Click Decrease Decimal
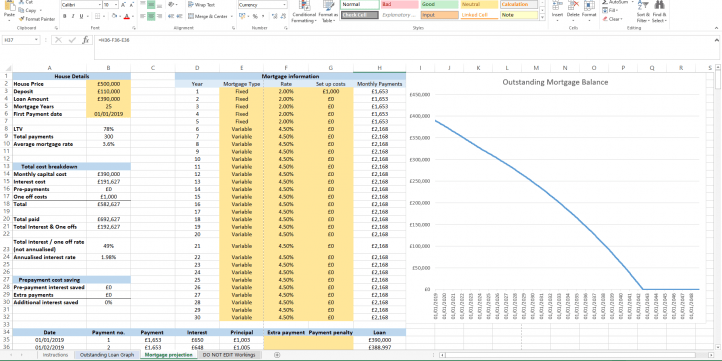Image resolution: width=722 pixels, height=361 pixels. (x=283, y=16)
